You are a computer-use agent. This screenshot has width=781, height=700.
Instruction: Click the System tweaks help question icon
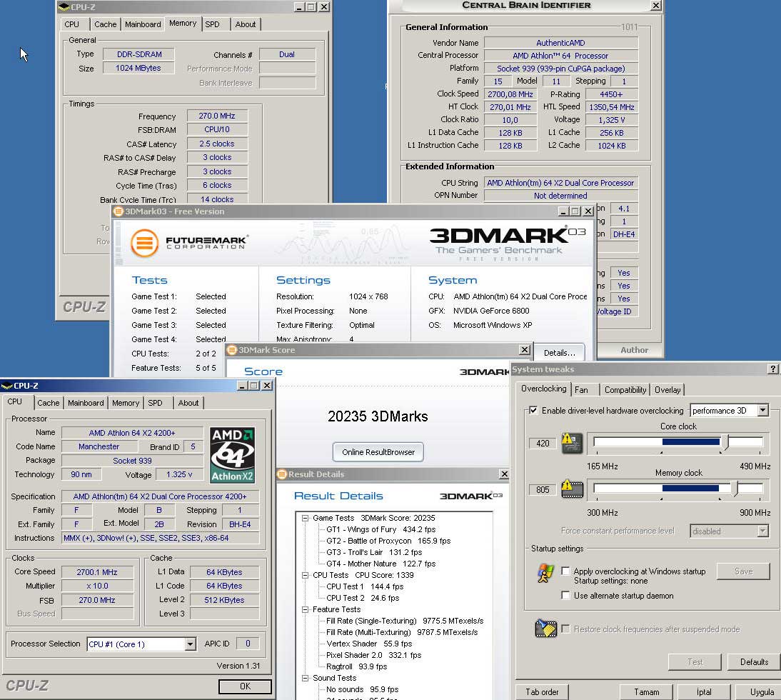(772, 369)
